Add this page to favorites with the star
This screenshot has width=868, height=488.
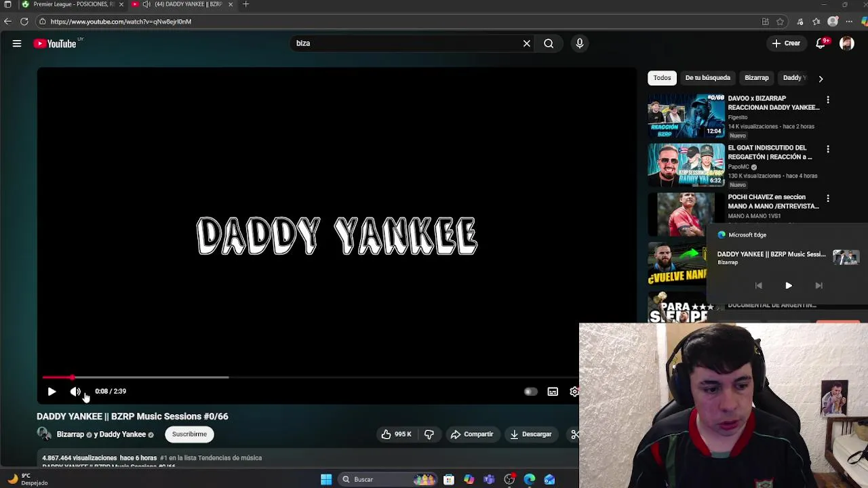[x=780, y=22]
